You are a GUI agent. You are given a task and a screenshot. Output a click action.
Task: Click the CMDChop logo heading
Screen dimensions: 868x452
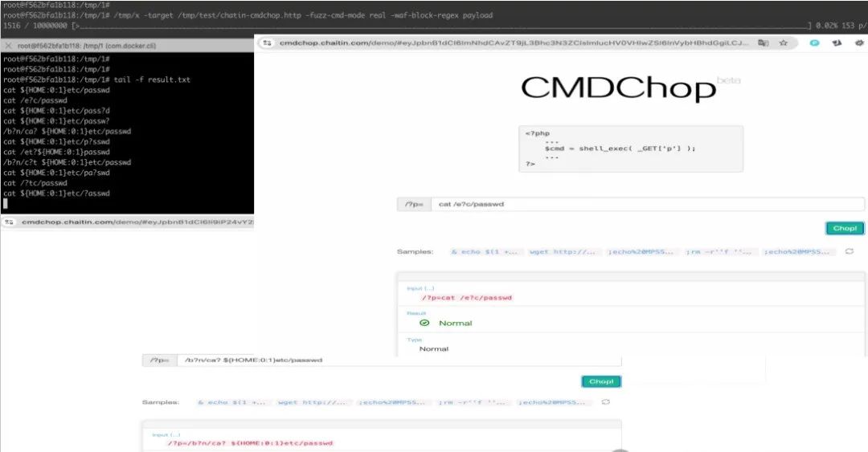click(618, 88)
